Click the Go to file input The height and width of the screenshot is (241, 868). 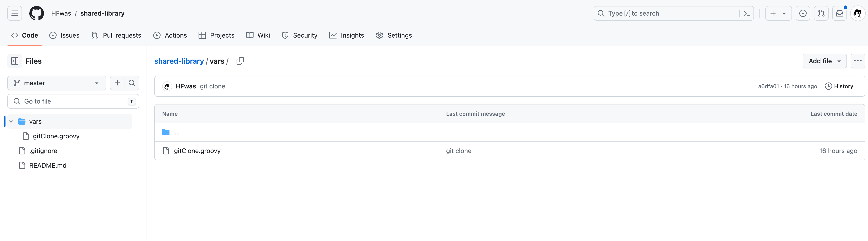[73, 101]
